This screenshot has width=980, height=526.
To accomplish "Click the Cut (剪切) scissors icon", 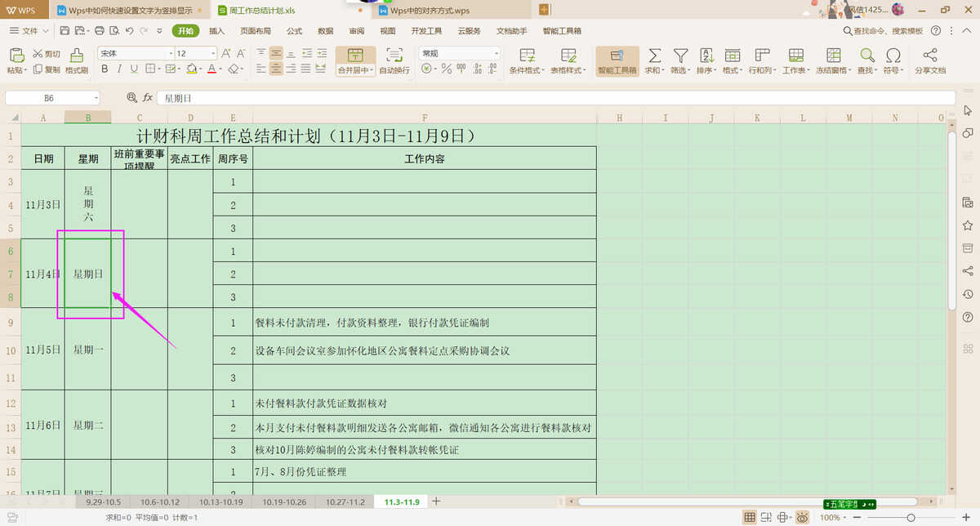I will (39, 54).
